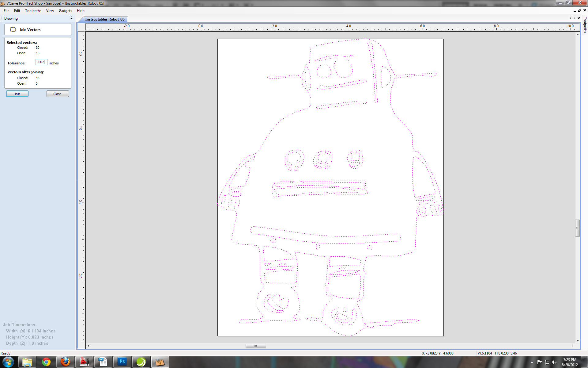Viewport: 588px width, 368px height.
Task: Click the horizontal scrollbar thumb
Action: [x=256, y=346]
